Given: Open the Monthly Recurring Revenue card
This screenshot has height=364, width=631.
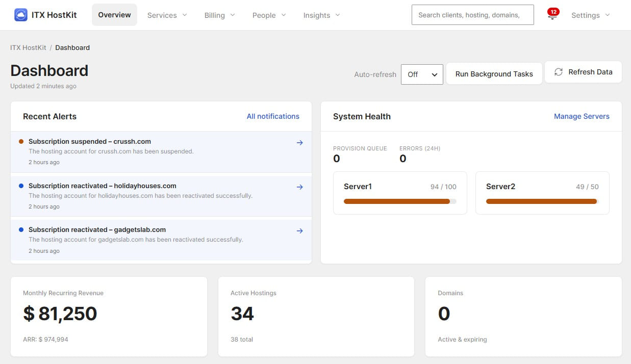Looking at the screenshot, I should [x=109, y=317].
